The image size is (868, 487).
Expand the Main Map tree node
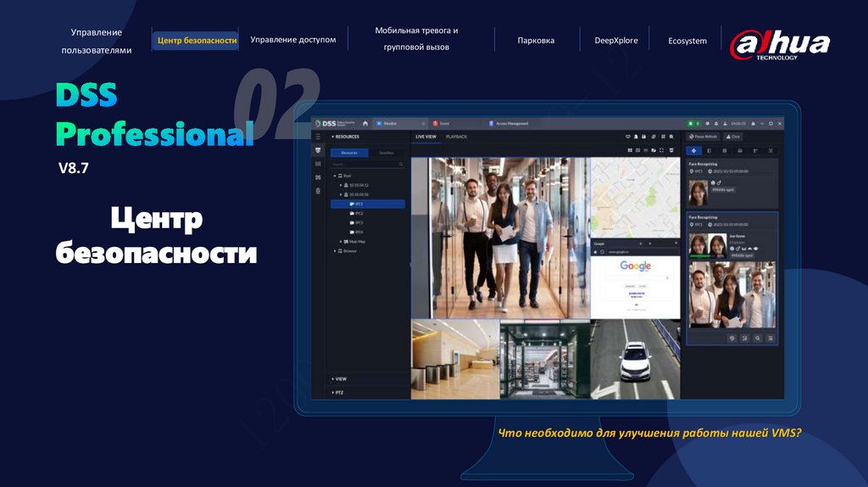341,242
